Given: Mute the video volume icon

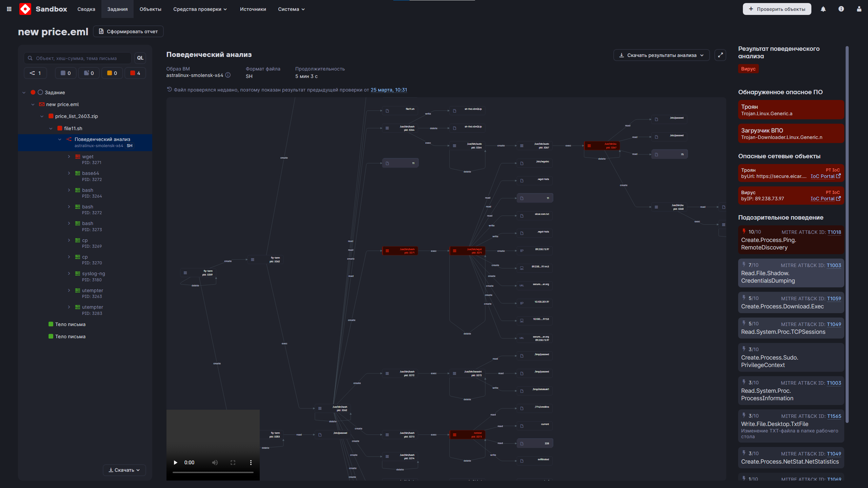Looking at the screenshot, I should click(215, 463).
